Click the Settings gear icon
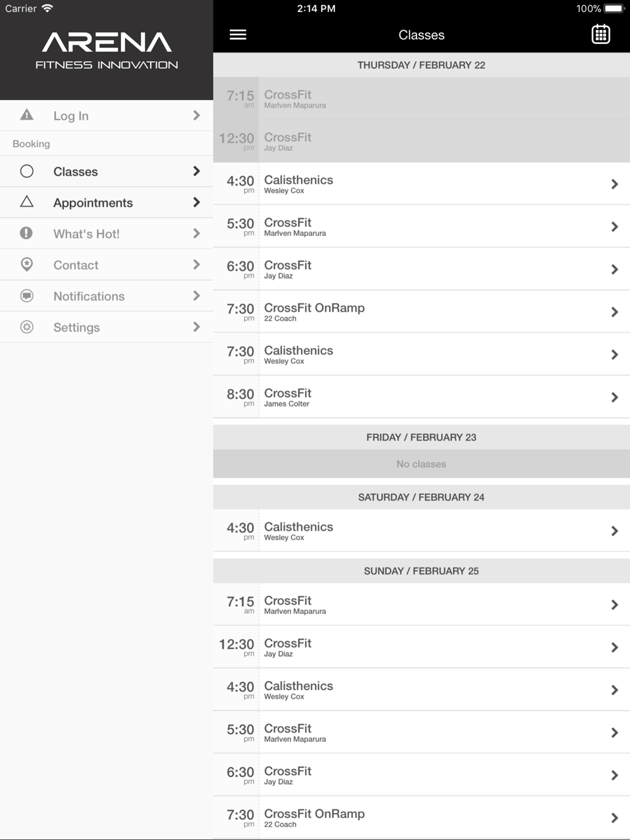 point(26,327)
